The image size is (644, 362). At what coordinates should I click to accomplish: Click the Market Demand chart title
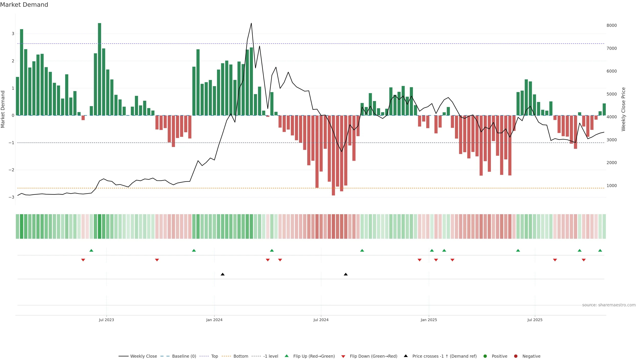[24, 5]
